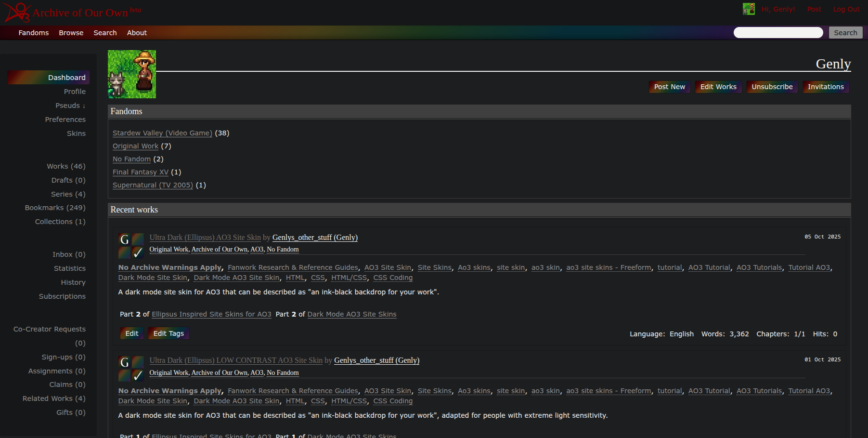Click the Chapters: 1/1 link on first work
Screen dimensions: 868x438
click(x=800, y=334)
